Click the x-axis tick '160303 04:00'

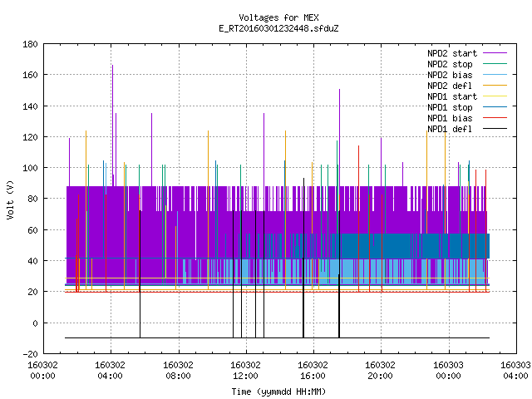(515, 370)
